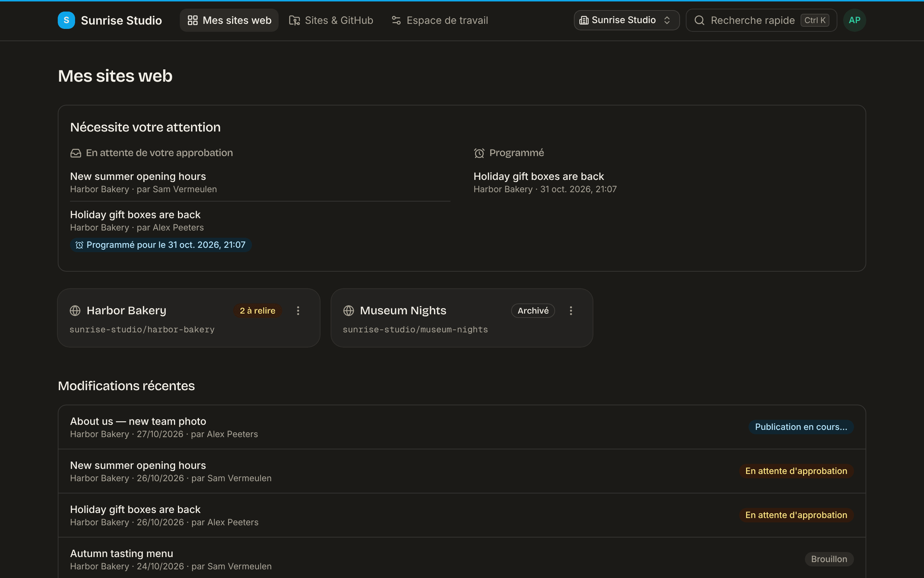Click the Sunrise Studio logo icon
Screen dimensions: 924x578
tap(66, 20)
